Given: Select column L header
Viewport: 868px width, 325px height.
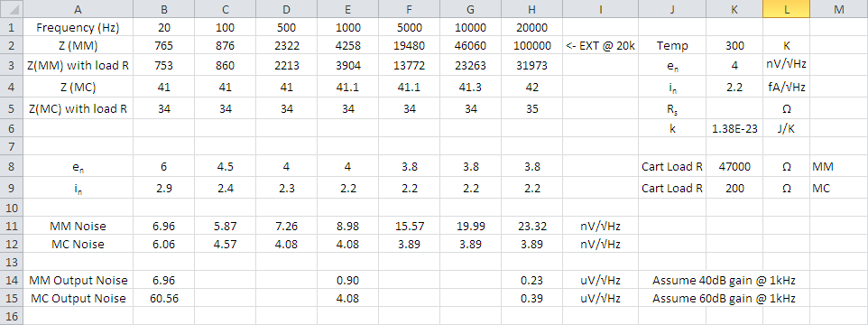Looking at the screenshot, I should pos(786,9).
